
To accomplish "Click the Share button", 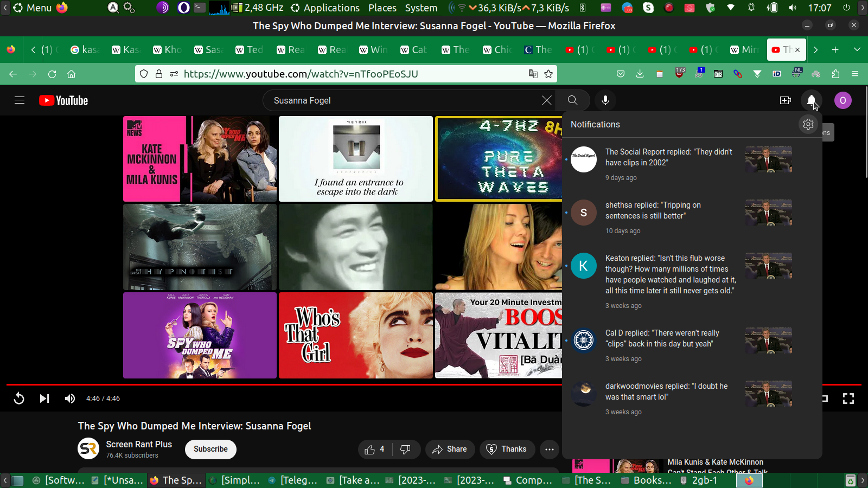I will tap(450, 449).
